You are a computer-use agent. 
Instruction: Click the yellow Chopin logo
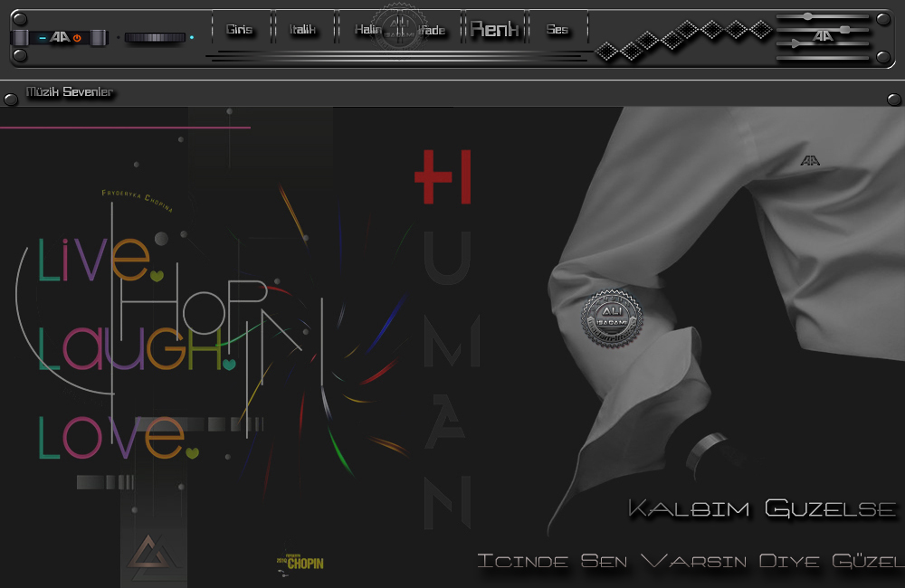pyautogui.click(x=300, y=564)
